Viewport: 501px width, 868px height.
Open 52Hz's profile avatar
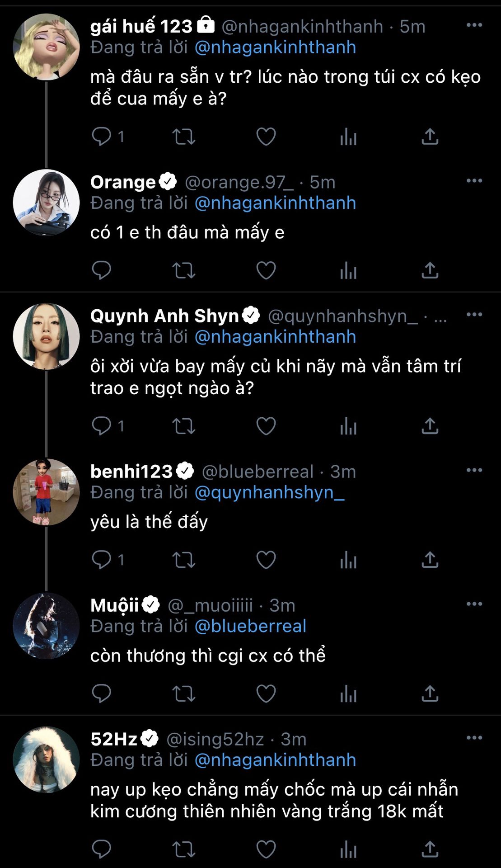click(x=46, y=759)
